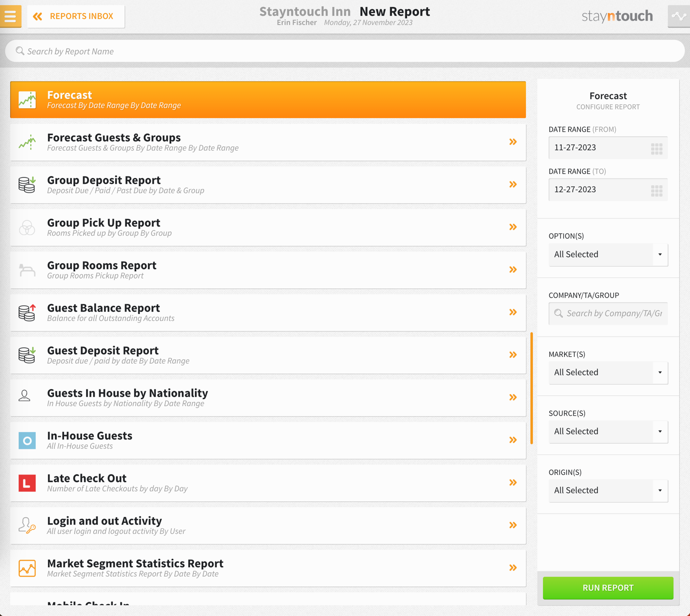Click the orange report list scrollbar
The height and width of the screenshot is (616, 690).
[x=532, y=388]
